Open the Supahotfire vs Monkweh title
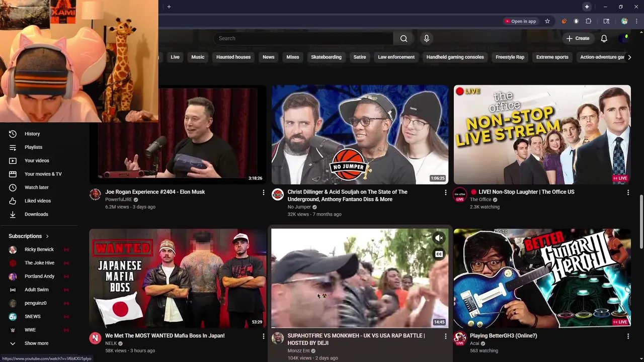Viewport: 644px width, 362px height. (x=356, y=339)
